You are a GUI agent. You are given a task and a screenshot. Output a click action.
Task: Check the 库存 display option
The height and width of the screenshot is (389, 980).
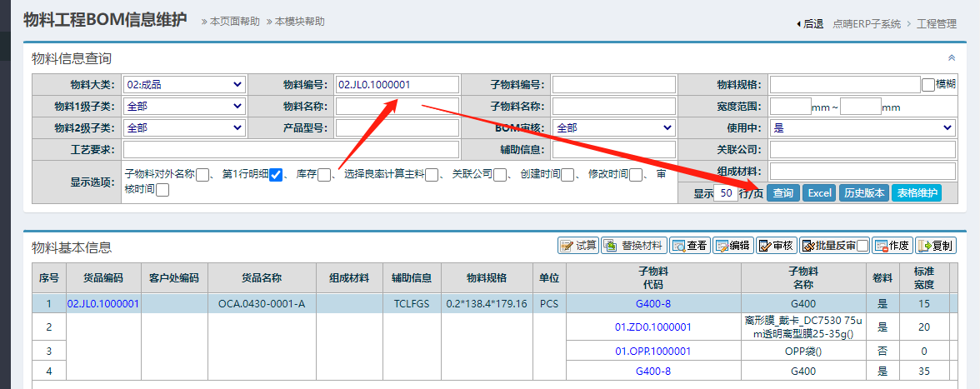tap(323, 176)
